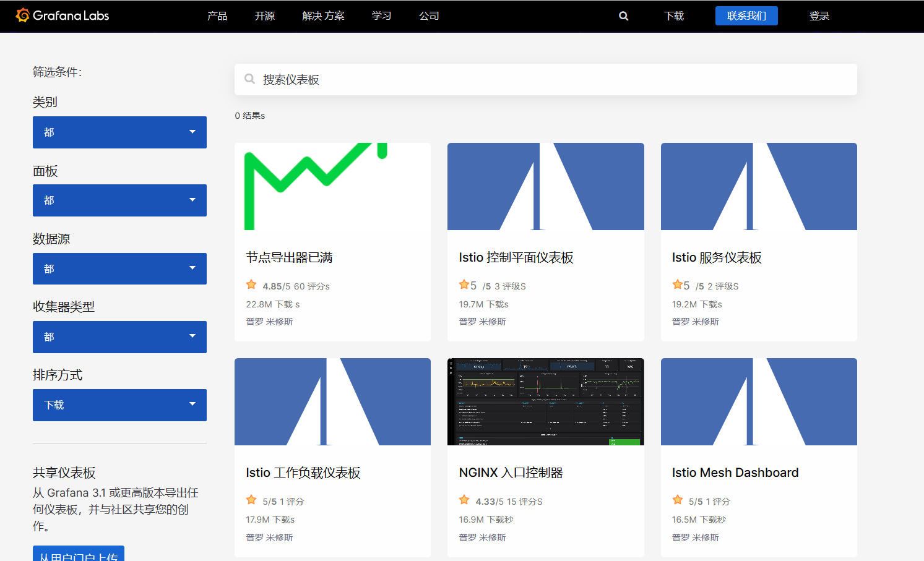Click the Istio Mesh Dashboard title
924x561 pixels.
pos(735,473)
